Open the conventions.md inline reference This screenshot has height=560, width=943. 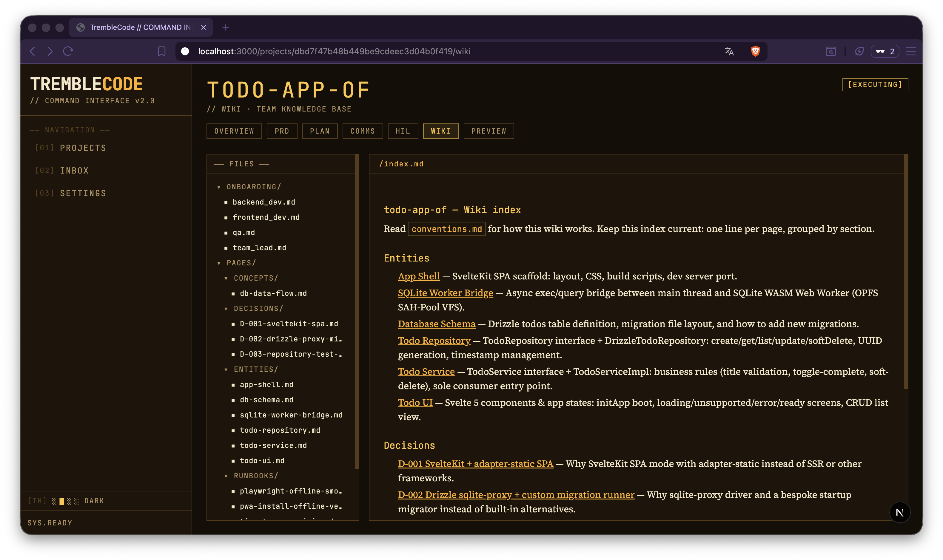click(x=446, y=229)
